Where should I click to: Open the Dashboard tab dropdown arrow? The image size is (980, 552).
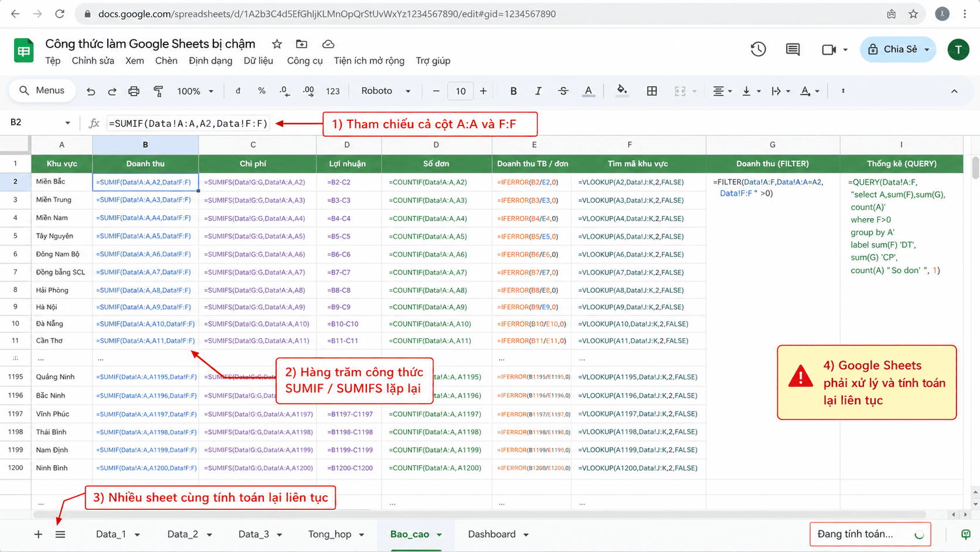(x=526, y=535)
